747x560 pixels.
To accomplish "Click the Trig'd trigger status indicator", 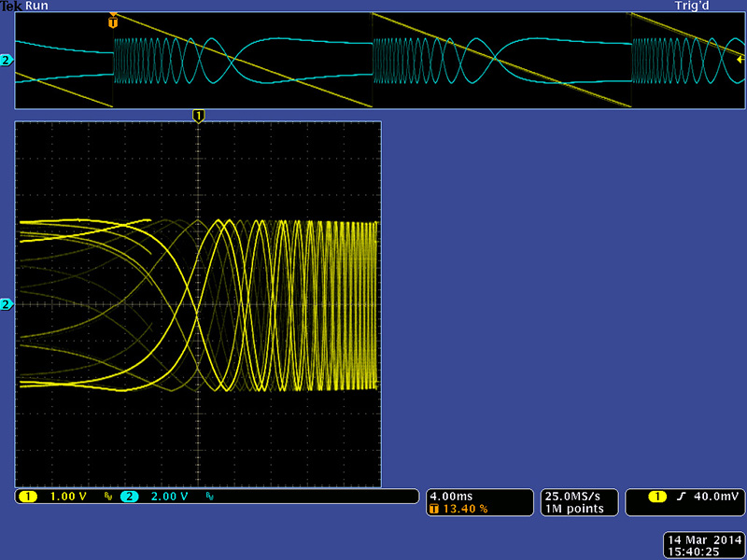I will (x=694, y=6).
